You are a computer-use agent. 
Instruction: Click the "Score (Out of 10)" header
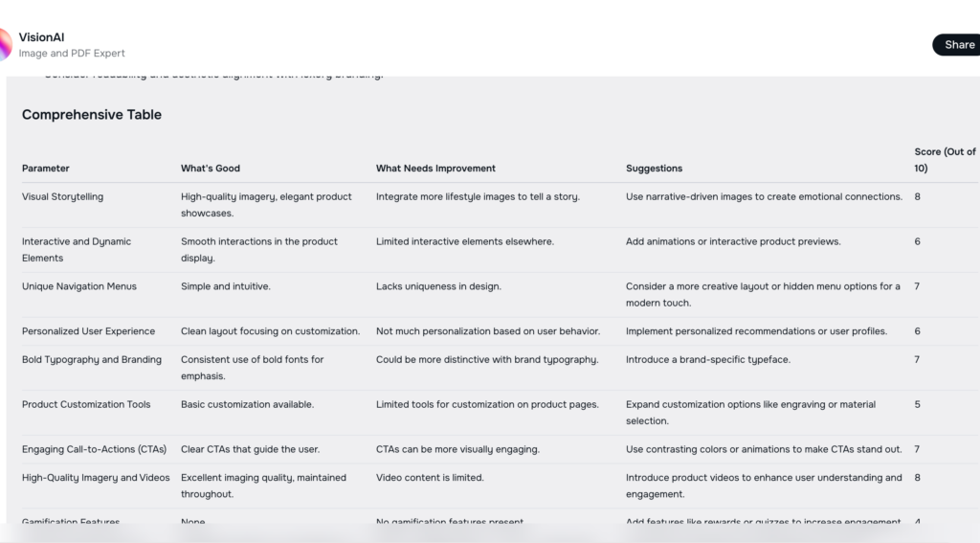[x=945, y=160]
